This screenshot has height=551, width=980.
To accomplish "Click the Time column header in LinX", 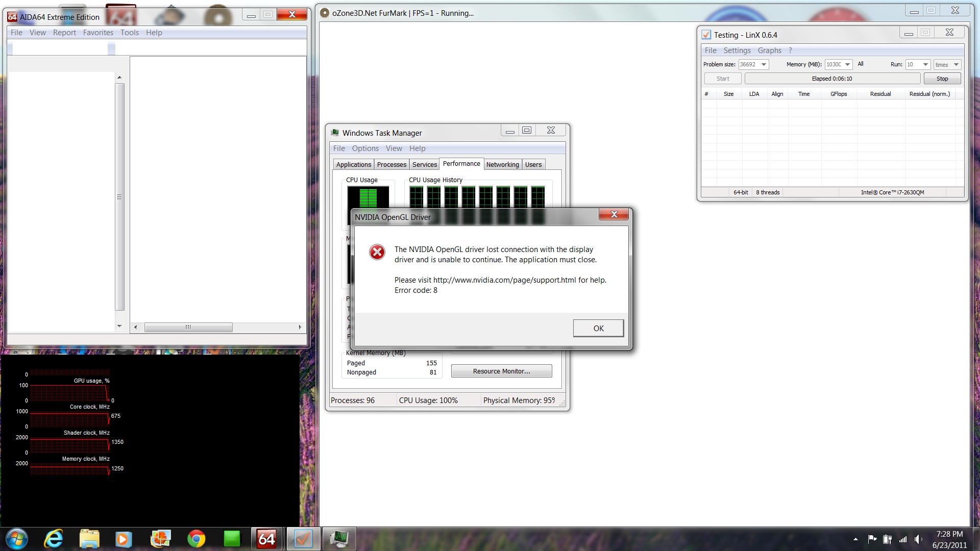I will point(804,94).
